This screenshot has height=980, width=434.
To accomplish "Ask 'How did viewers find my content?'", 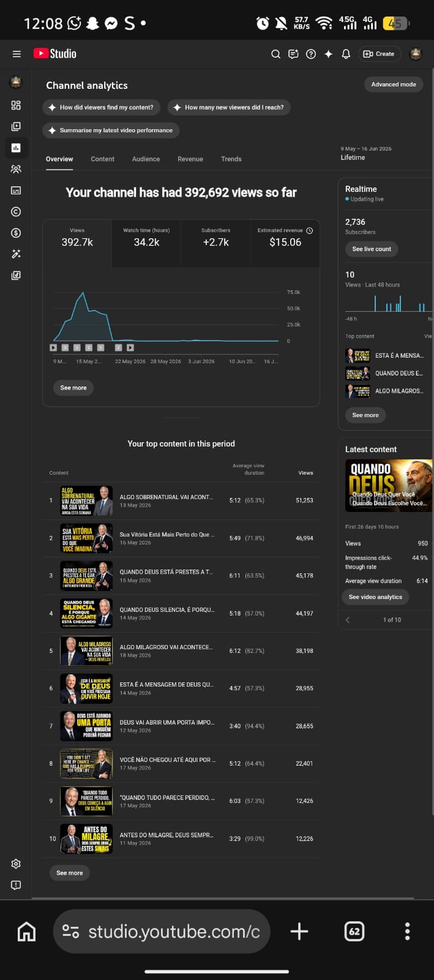I will coord(102,107).
